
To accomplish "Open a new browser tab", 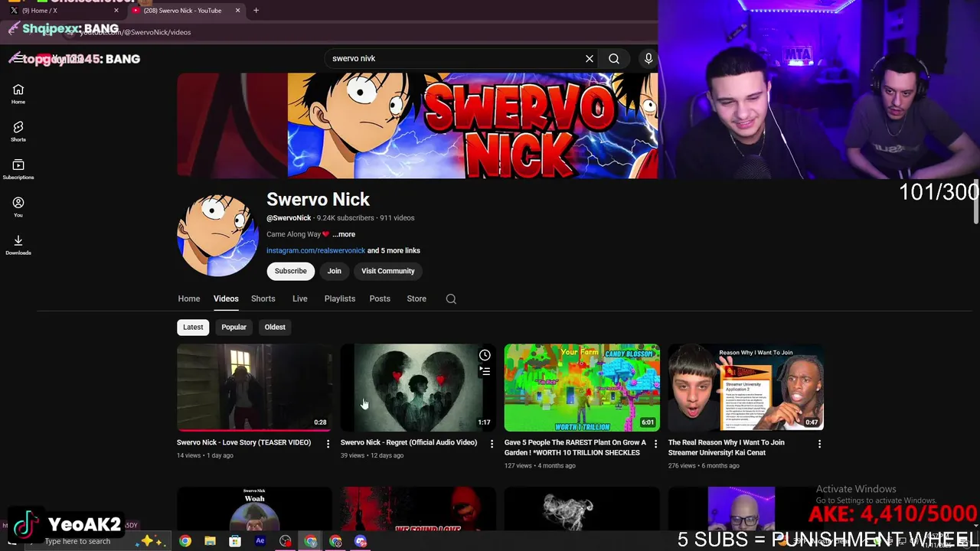I will point(256,10).
